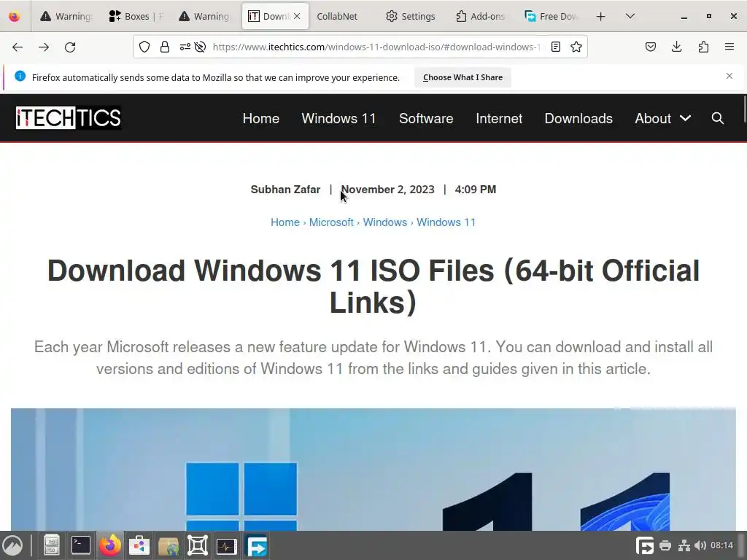The height and width of the screenshot is (560, 747).
Task: Click the URL address field
Action: click(x=376, y=47)
